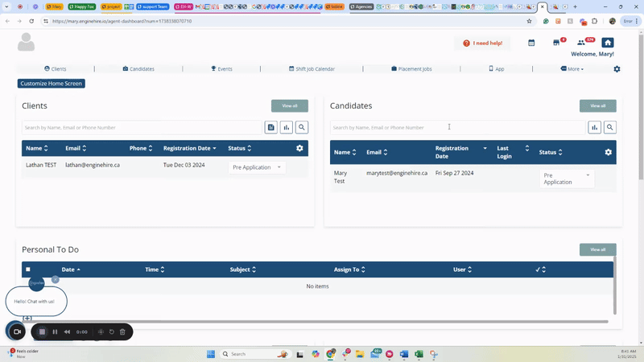Click the Windows taskbar Search box
The width and height of the screenshot is (644, 362).
pos(254,354)
